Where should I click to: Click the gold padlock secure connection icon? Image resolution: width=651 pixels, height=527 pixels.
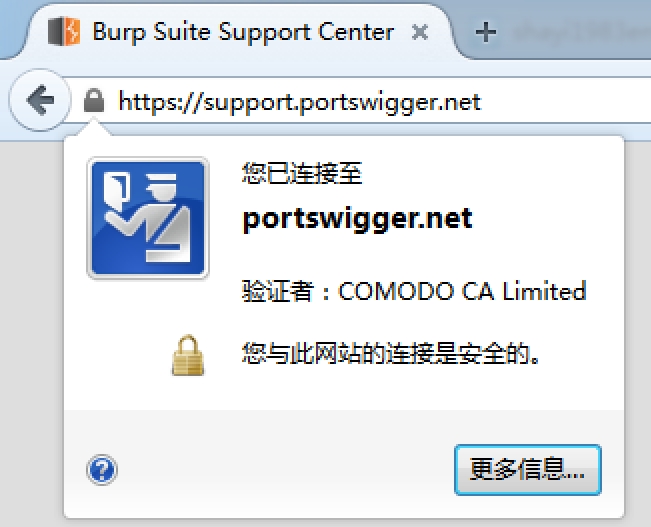pos(188,355)
